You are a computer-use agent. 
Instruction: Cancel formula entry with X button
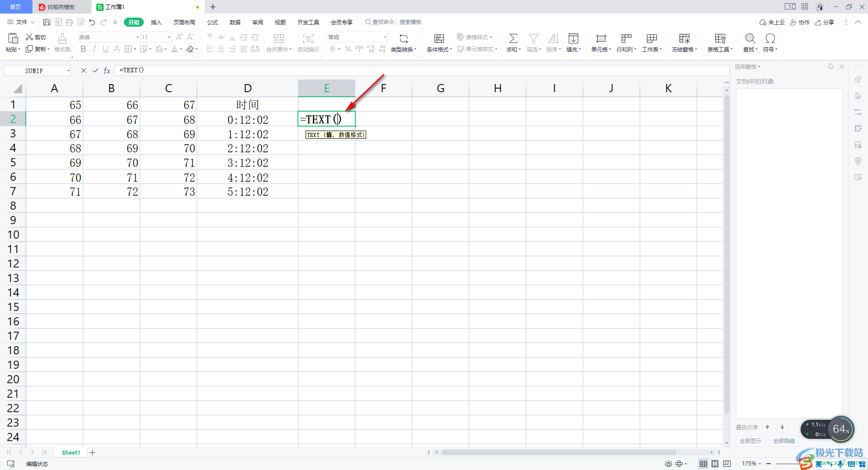click(84, 70)
